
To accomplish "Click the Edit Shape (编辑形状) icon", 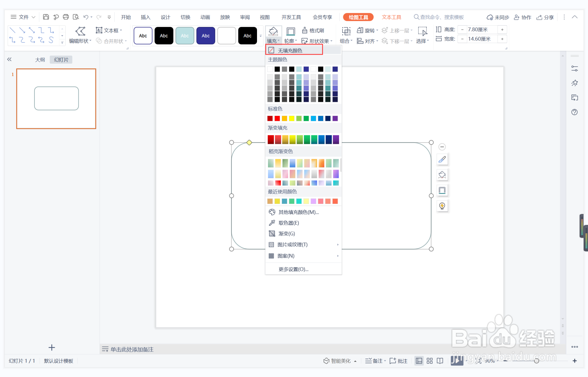I will [x=80, y=31].
